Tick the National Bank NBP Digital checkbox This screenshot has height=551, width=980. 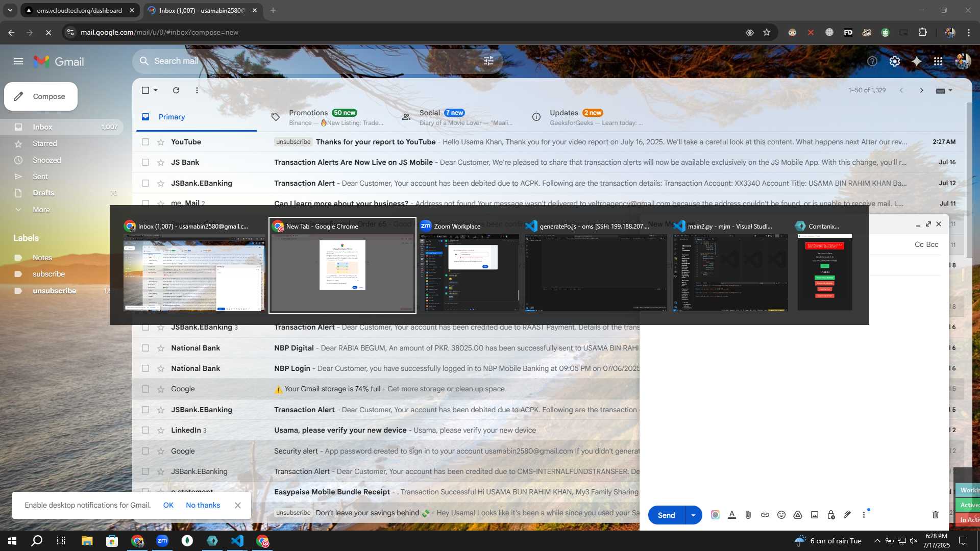(x=145, y=348)
